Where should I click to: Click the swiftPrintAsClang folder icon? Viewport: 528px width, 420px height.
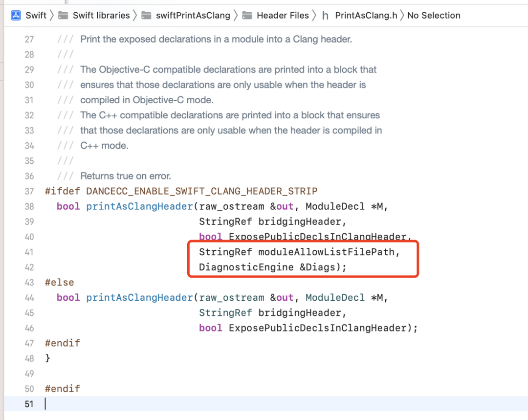[146, 16]
